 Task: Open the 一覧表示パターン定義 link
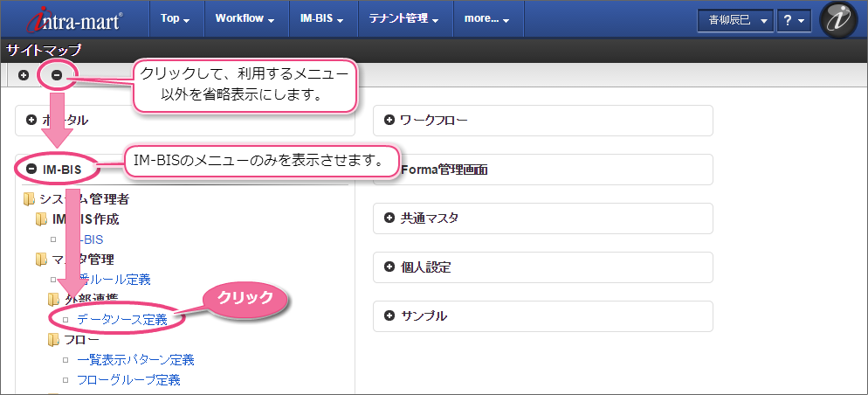coord(135,360)
